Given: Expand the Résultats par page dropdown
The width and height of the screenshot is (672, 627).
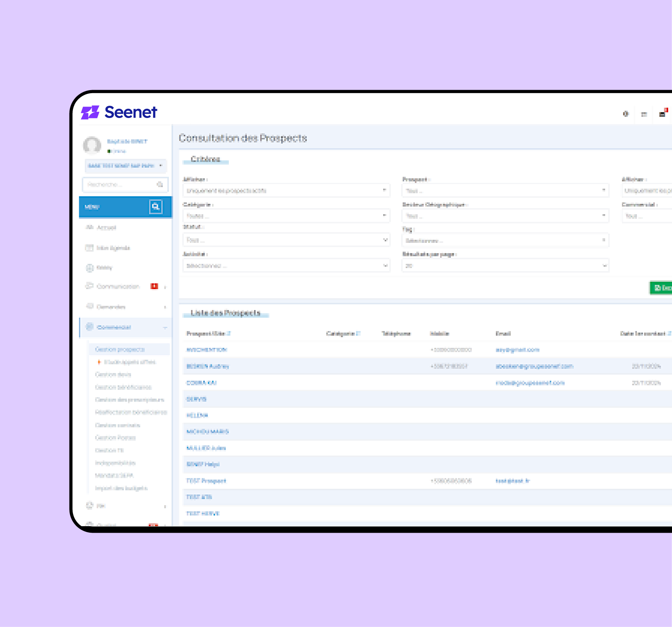Looking at the screenshot, I should [x=505, y=266].
